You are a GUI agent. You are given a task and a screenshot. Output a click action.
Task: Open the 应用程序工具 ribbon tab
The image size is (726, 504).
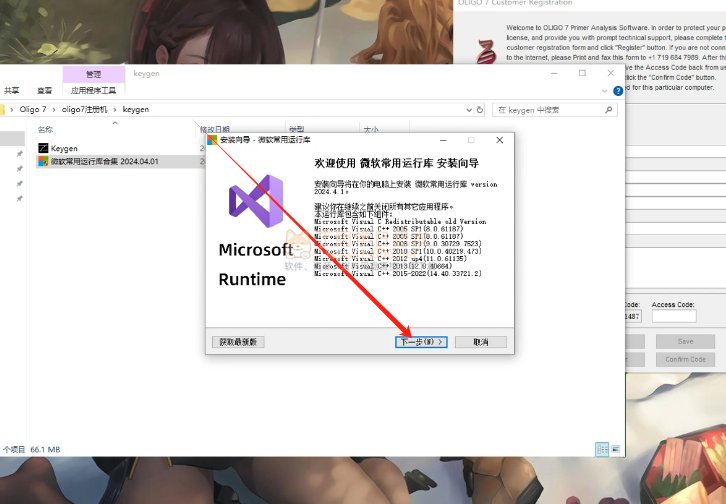pyautogui.click(x=92, y=89)
